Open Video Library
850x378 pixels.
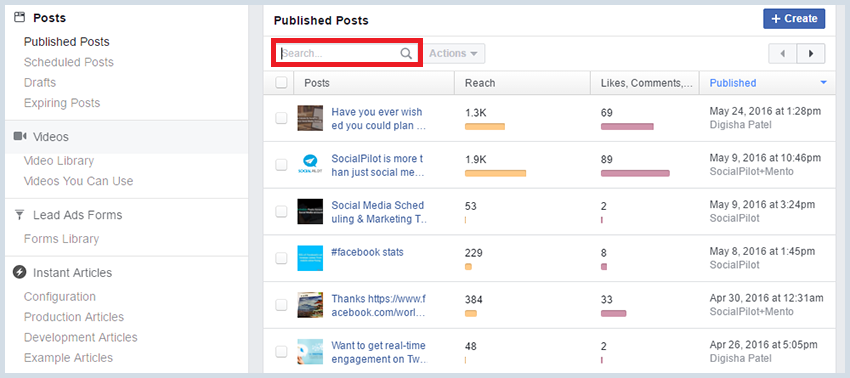pyautogui.click(x=59, y=161)
